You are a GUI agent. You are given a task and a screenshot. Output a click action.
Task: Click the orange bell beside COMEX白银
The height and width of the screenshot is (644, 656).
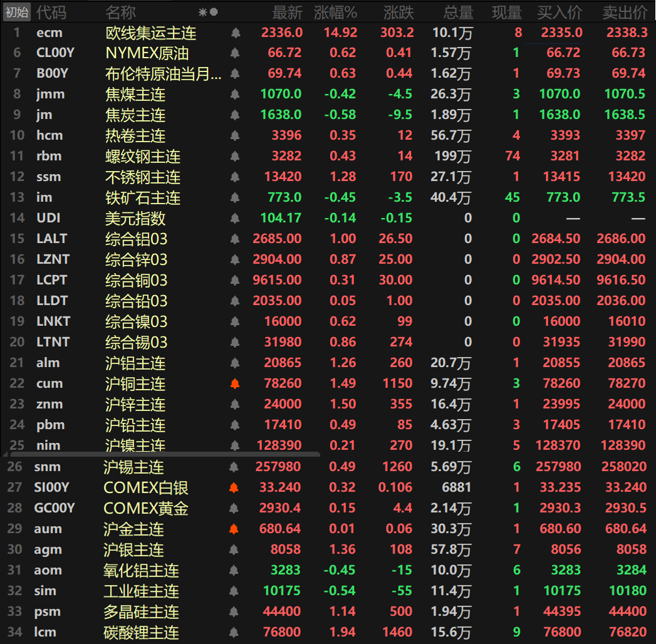[234, 487]
